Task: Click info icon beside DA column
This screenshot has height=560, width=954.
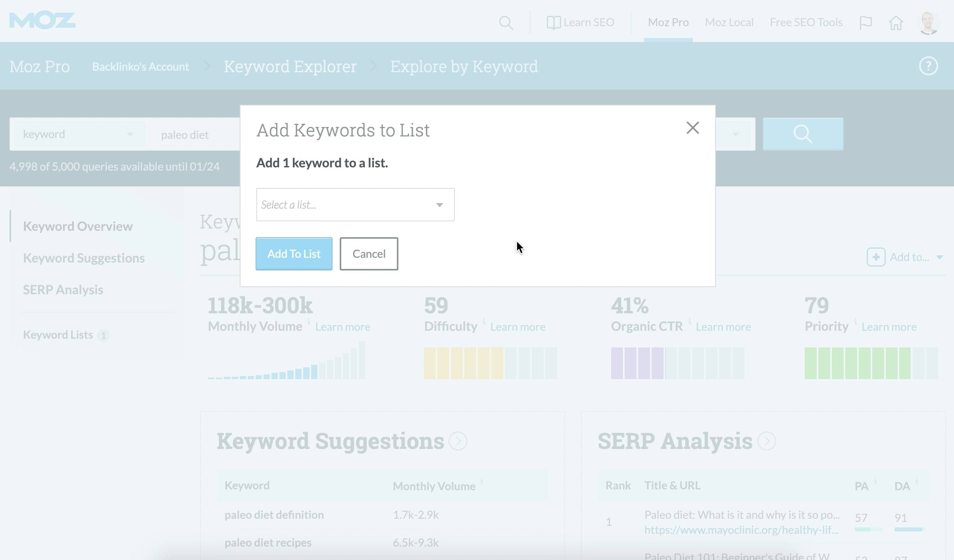Action: [916, 481]
